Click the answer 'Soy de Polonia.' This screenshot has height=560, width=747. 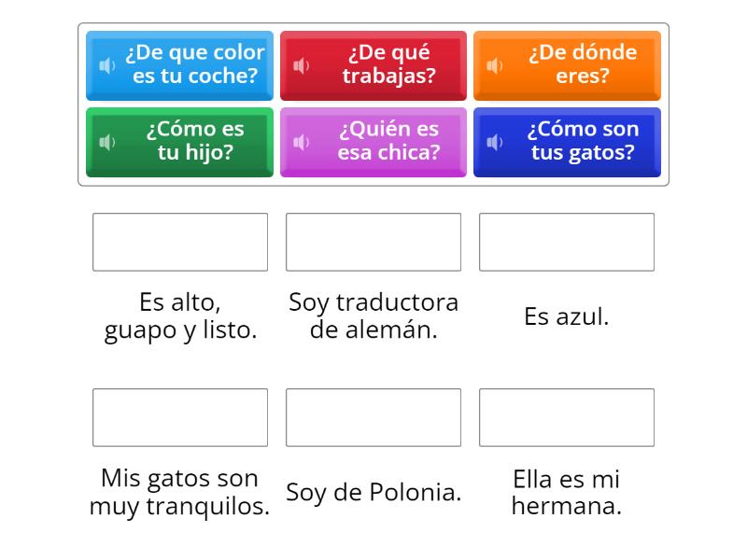373,492
